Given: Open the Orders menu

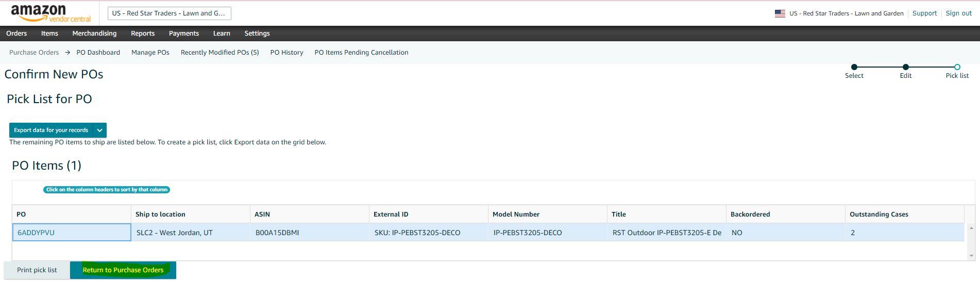Looking at the screenshot, I should point(16,34).
